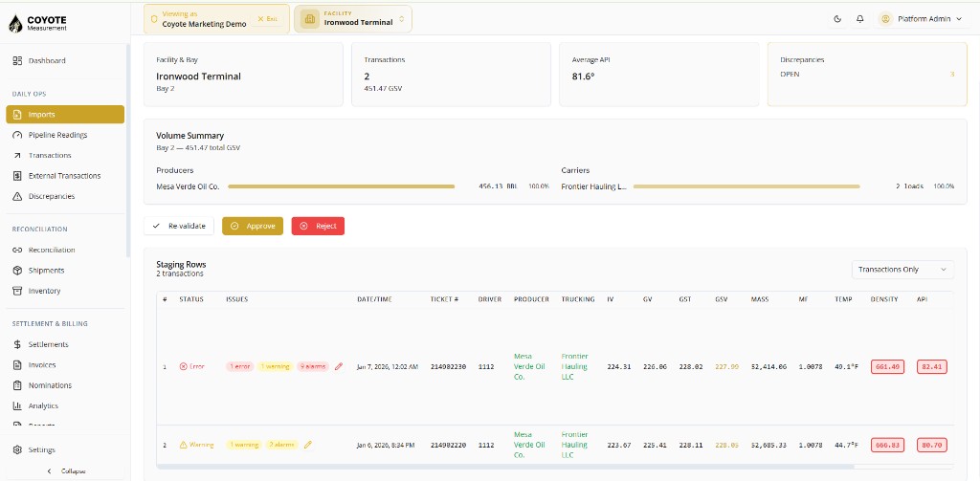The height and width of the screenshot is (481, 980).
Task: Open the Facility Ironwood Terminal selector
Action: pyautogui.click(x=353, y=19)
